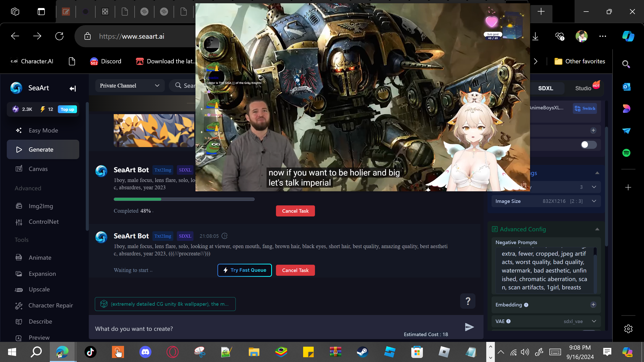Cancel the task at 48% completed
Screen dimensions: 644x362
pyautogui.click(x=295, y=211)
